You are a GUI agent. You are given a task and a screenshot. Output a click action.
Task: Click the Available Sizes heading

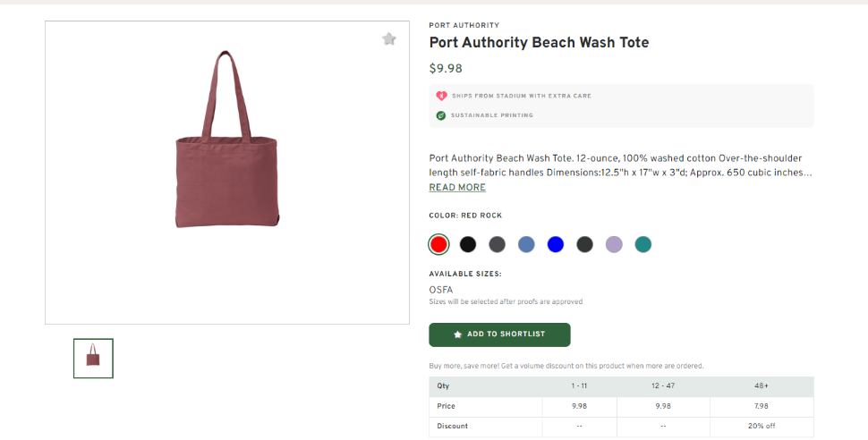[x=465, y=274]
